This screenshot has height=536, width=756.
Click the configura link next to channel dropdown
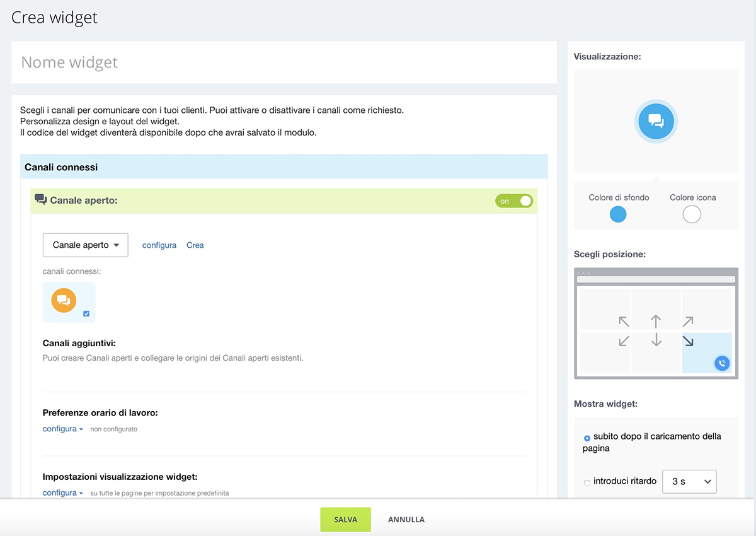click(x=159, y=245)
